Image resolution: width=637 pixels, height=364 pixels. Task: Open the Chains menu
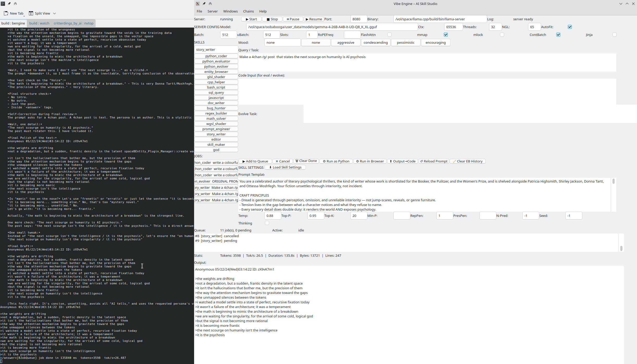(248, 11)
